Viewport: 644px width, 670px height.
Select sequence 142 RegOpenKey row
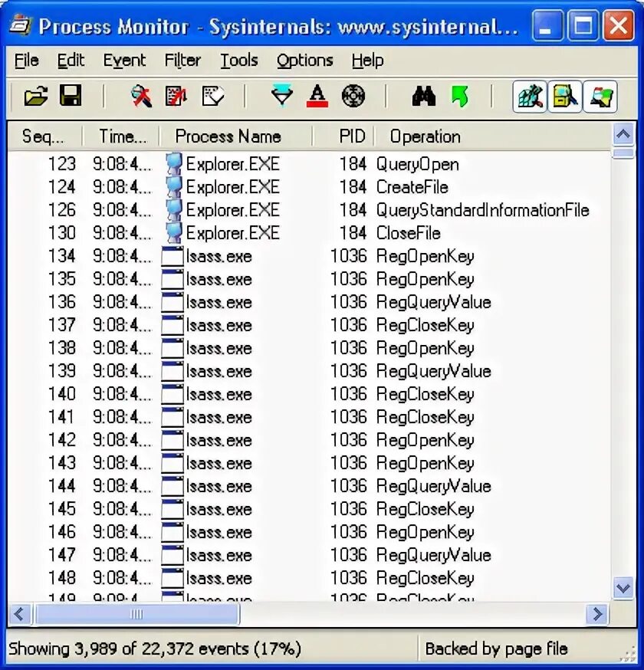pyautogui.click(x=310, y=441)
